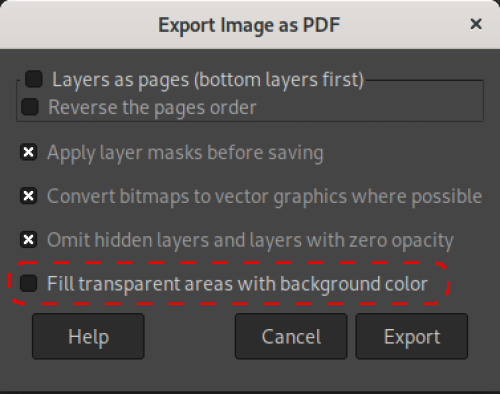
Task: Tick the Reverse the pages order checkbox
Action: click(x=30, y=107)
